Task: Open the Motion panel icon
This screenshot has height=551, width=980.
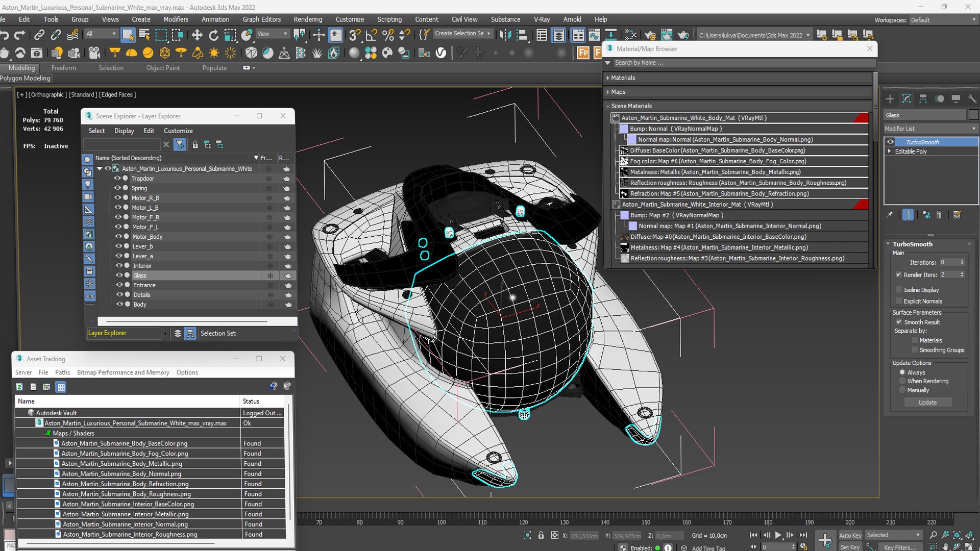Action: coord(940,99)
